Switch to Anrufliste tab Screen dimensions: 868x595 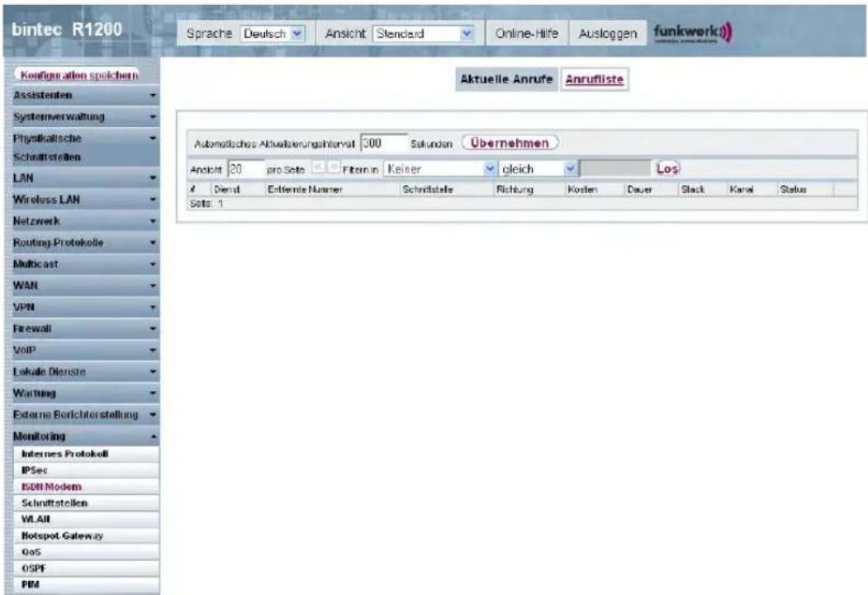(595, 79)
